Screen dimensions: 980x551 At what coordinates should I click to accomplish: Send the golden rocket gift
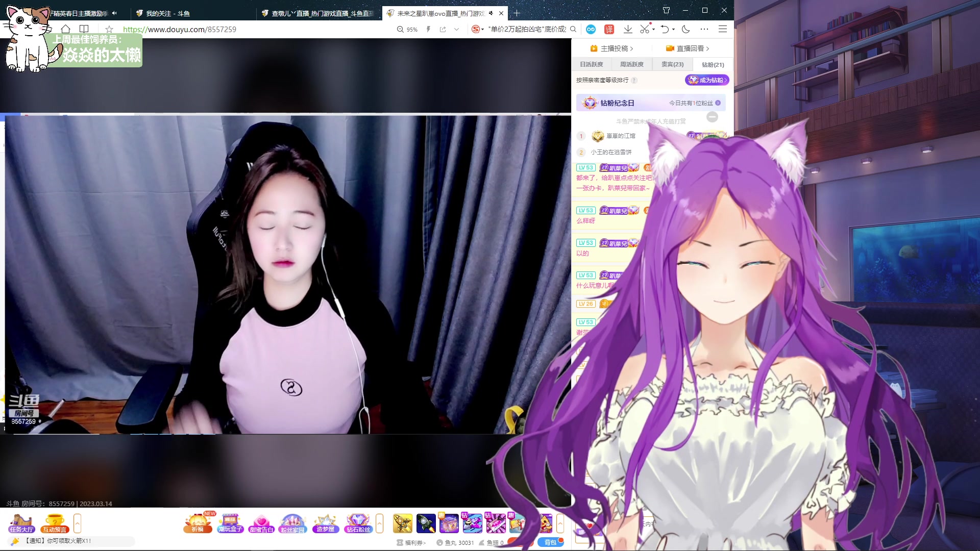click(x=403, y=523)
